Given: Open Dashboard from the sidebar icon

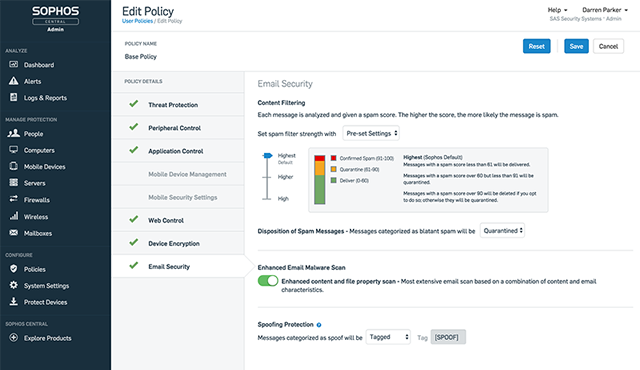Looking at the screenshot, I should pyautogui.click(x=13, y=64).
